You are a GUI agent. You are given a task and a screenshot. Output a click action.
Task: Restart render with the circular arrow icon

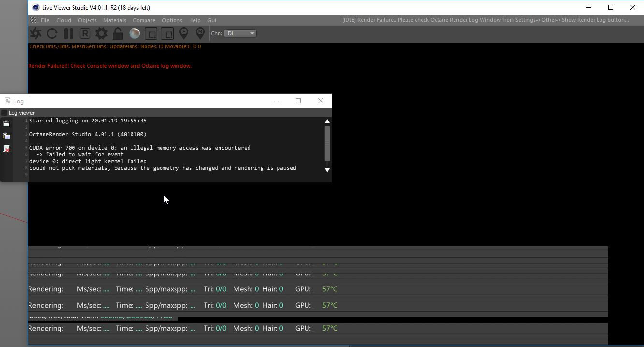click(x=52, y=33)
